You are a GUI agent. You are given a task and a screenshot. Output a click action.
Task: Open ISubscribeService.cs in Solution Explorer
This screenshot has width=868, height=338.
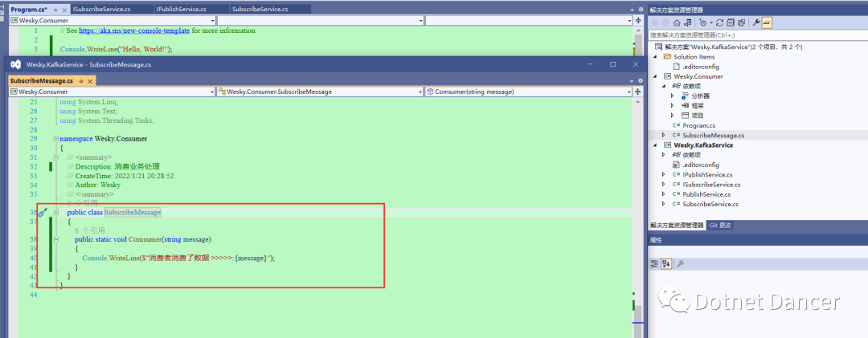[x=711, y=184]
